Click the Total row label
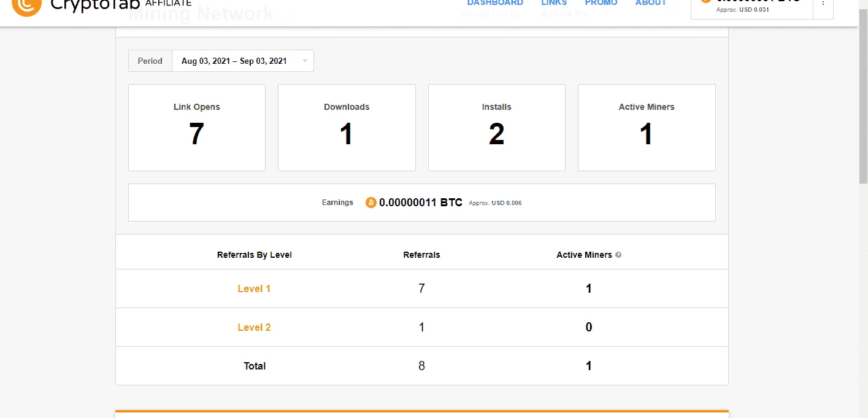Screen dimensions: 868x418 [255, 366]
